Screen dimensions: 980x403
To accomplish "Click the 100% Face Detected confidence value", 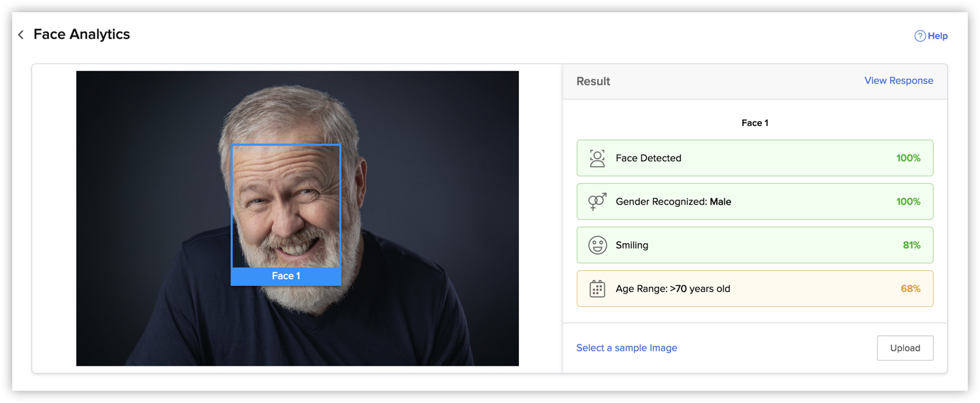I will tap(908, 157).
